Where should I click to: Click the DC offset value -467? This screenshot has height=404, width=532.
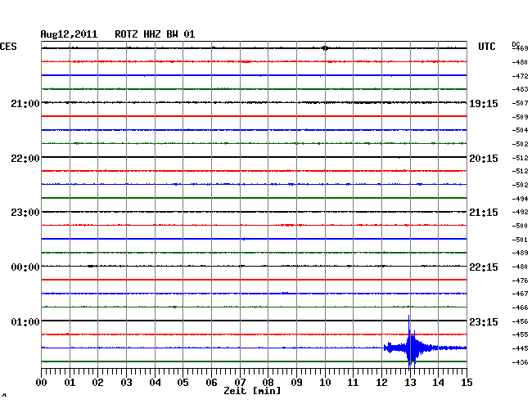point(520,294)
